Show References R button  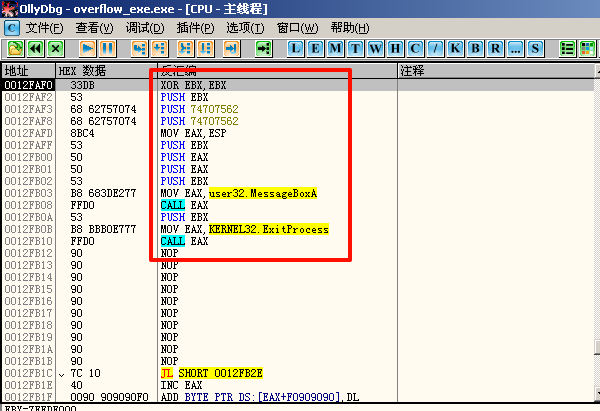(x=495, y=49)
